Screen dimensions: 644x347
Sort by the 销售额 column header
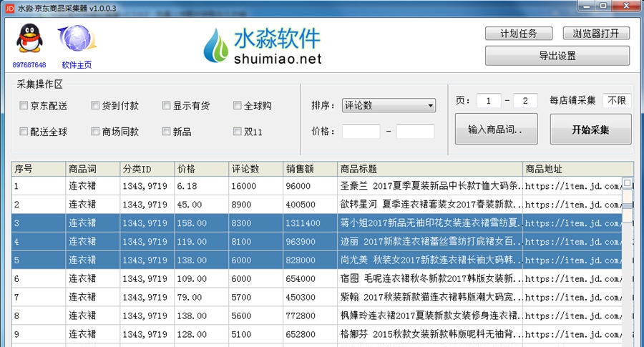pyautogui.click(x=310, y=169)
